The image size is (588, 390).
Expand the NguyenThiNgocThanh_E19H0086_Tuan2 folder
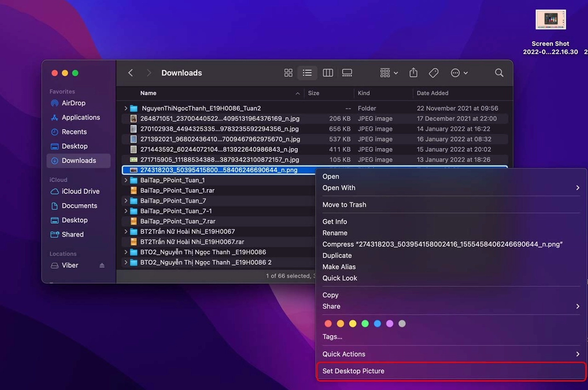click(126, 108)
